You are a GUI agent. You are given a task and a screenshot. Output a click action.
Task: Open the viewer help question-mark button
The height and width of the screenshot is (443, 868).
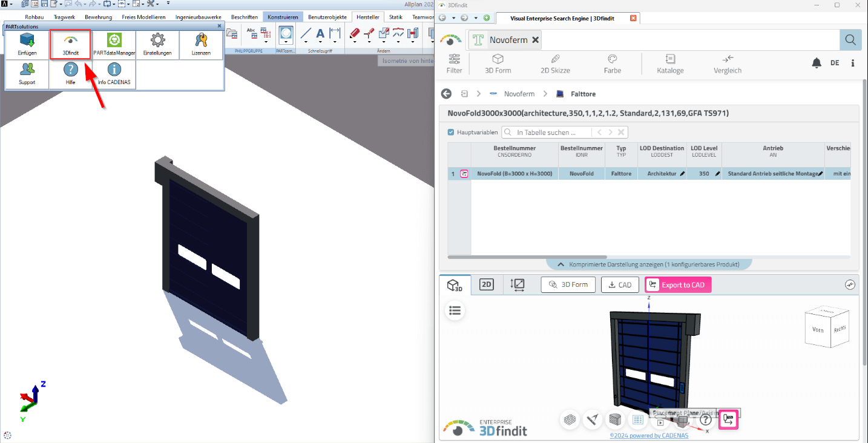click(x=705, y=419)
